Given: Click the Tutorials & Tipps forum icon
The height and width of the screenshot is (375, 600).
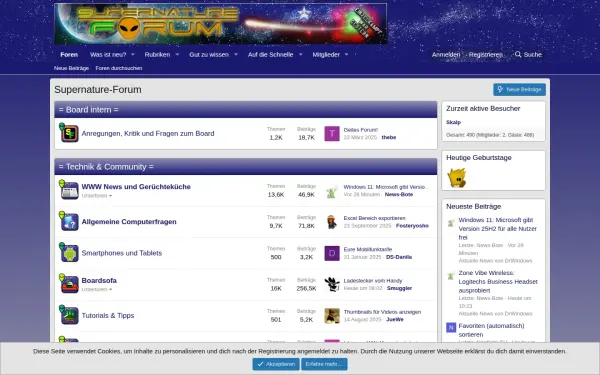Looking at the screenshot, I should [69, 316].
